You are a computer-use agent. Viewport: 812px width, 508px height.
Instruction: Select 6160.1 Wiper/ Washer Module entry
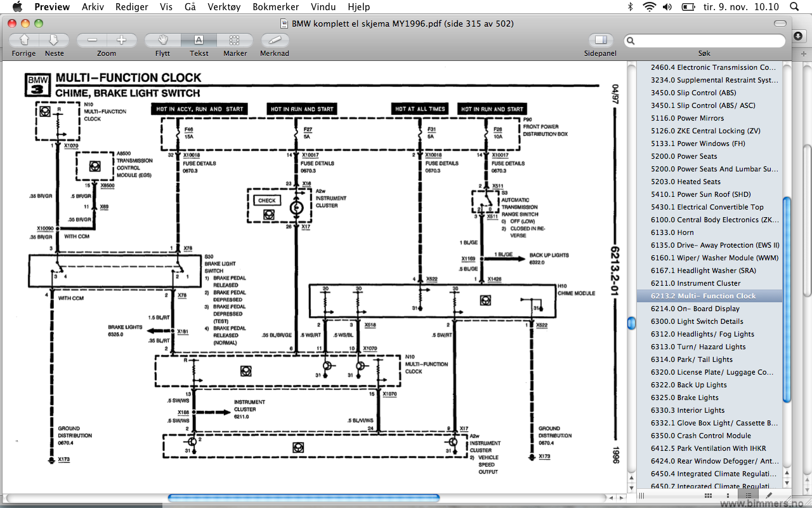click(710, 258)
